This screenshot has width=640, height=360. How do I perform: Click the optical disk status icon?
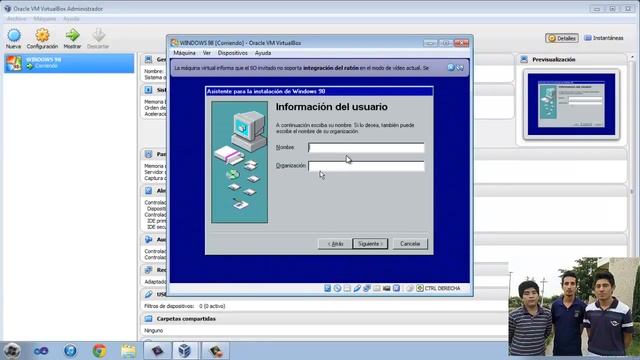337,288
